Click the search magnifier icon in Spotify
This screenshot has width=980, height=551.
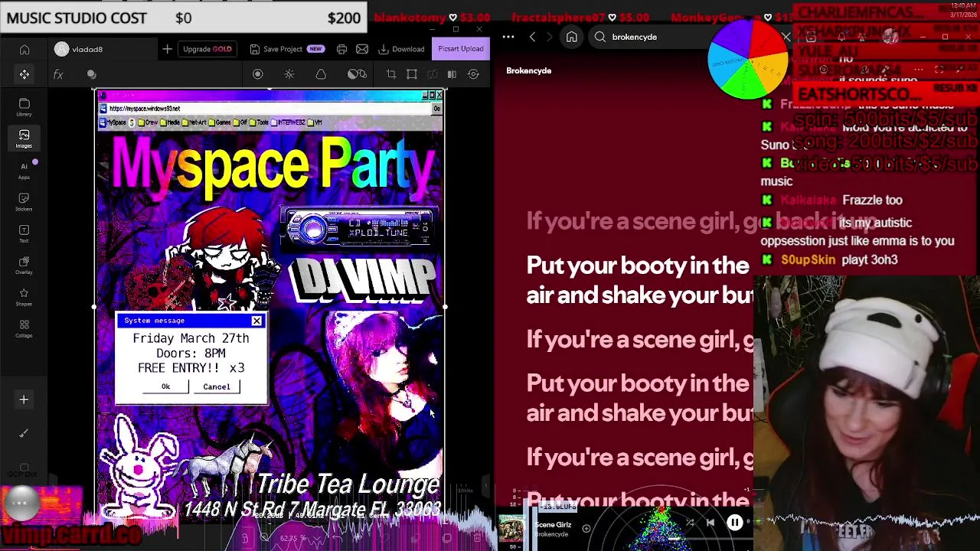pyautogui.click(x=600, y=37)
